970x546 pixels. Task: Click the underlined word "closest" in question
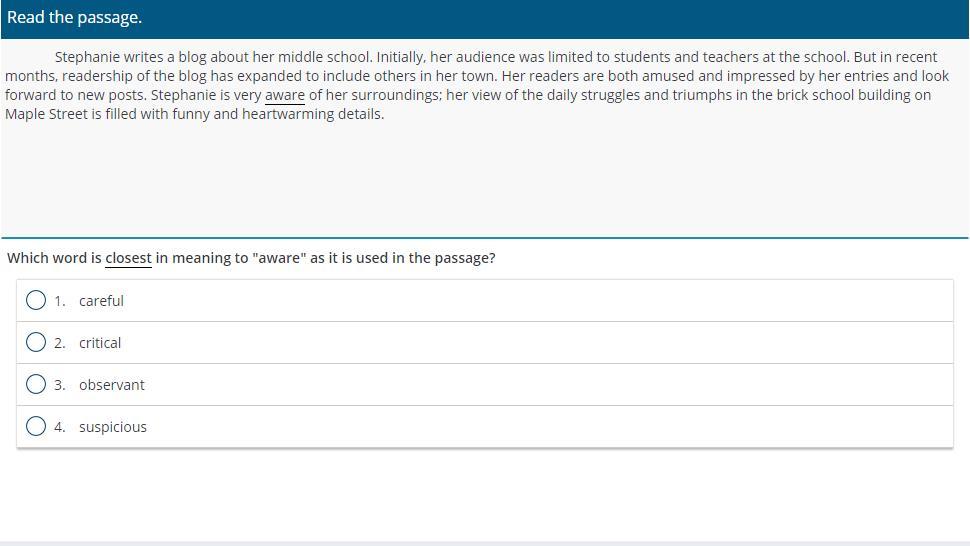tap(128, 258)
